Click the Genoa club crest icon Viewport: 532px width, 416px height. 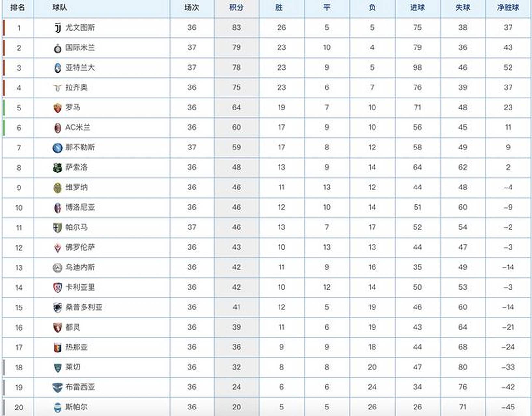[58, 348]
